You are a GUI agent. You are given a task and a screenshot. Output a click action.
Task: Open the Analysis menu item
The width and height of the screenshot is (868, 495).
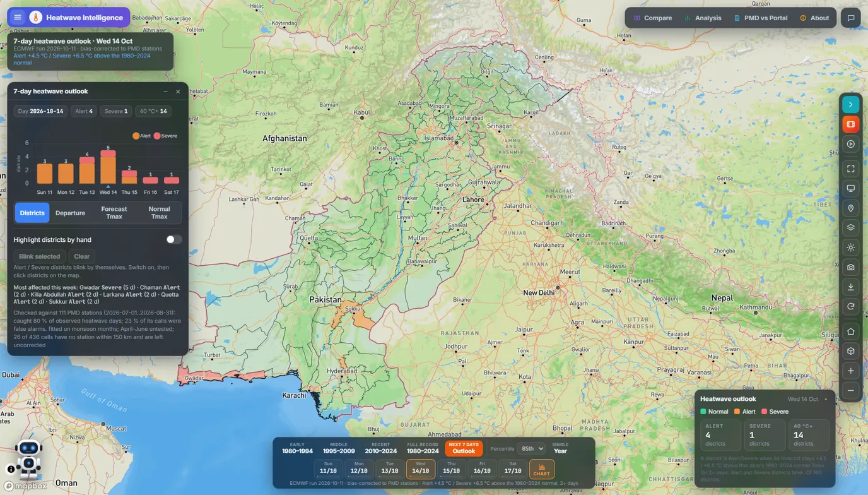(x=703, y=18)
